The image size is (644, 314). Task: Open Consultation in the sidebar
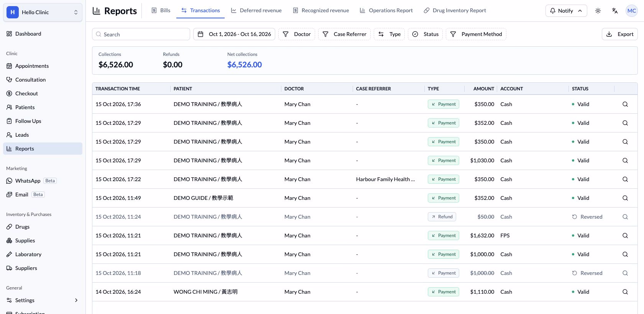pyautogui.click(x=43, y=80)
